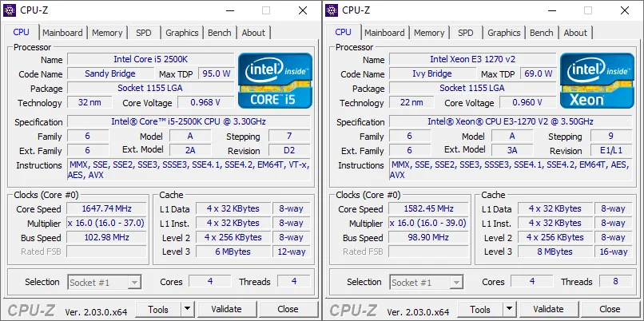644x321 pixels.
Task: Click the Close button in the left i5 window
Action: click(288, 310)
